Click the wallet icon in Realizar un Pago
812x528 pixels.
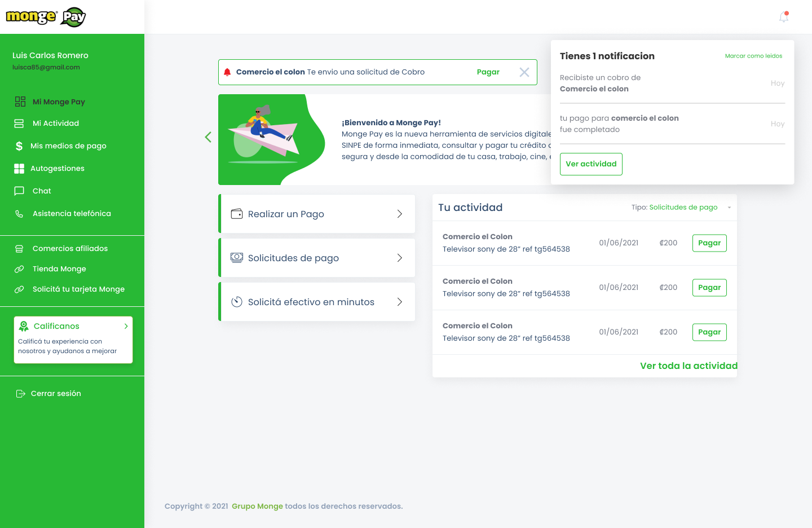[237, 214]
